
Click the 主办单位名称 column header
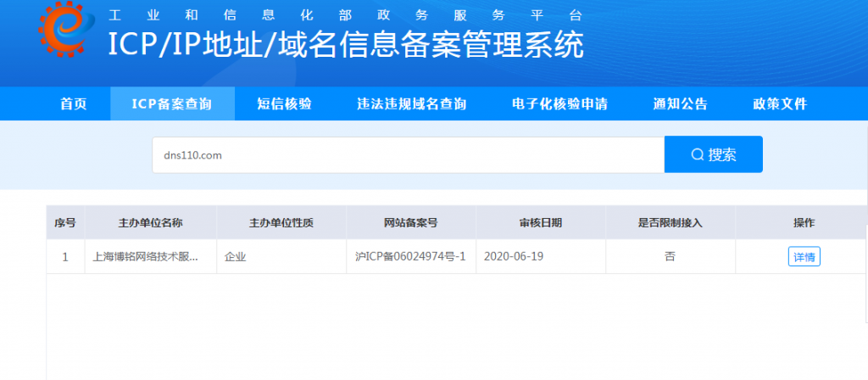150,223
